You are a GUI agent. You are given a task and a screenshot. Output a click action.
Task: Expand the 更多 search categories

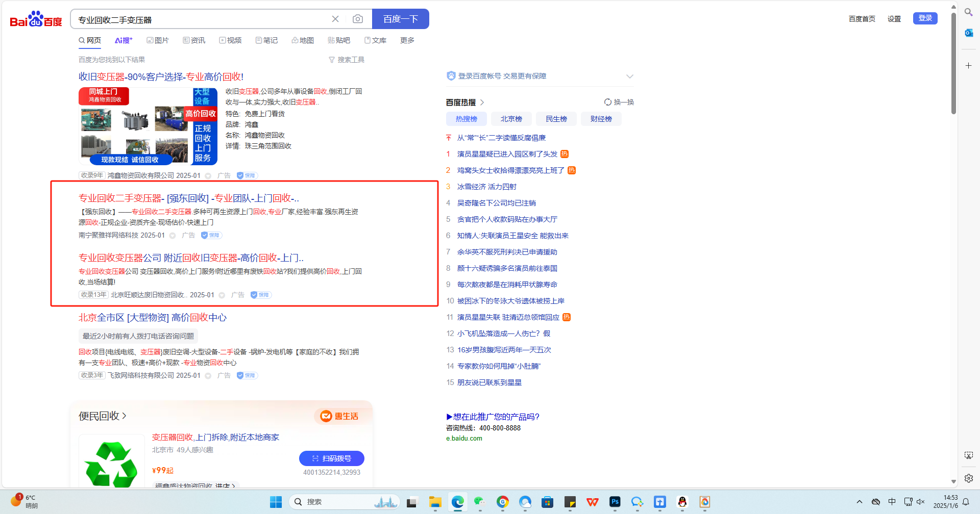[x=407, y=40]
